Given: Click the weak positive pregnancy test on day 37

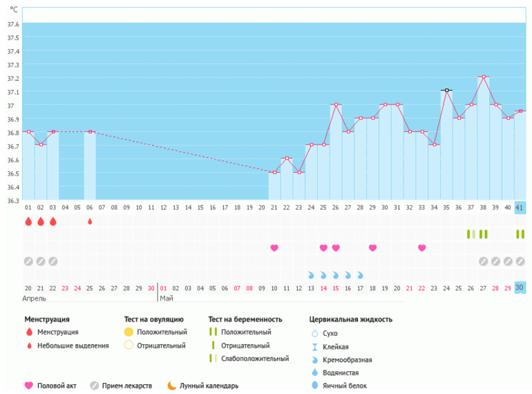Looking at the screenshot, I should [471, 234].
